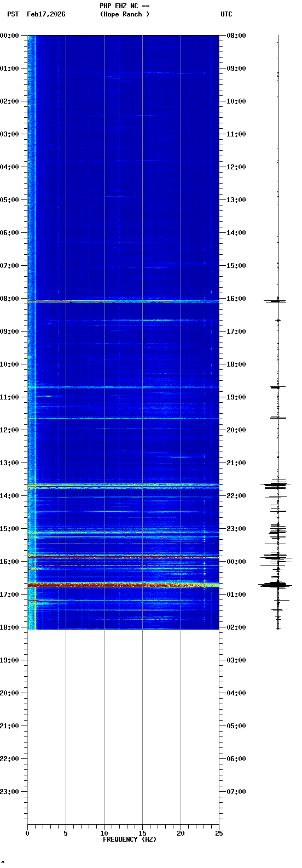The height and width of the screenshot is (868, 302).
Task: Click the station title 'PHP EHZ NC --'
Action: [x=124, y=6]
